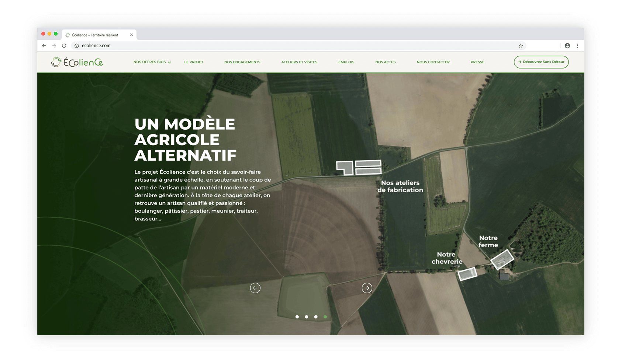
Task: Open Nos Actus menu item
Action: click(385, 62)
